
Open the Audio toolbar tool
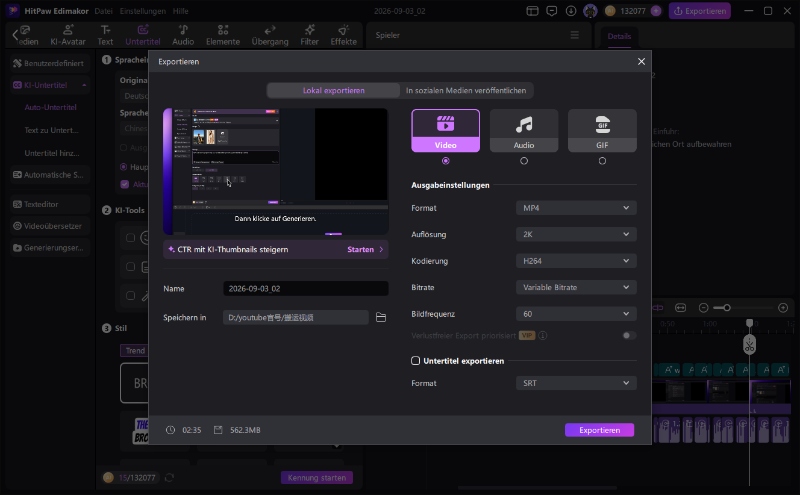click(x=183, y=35)
